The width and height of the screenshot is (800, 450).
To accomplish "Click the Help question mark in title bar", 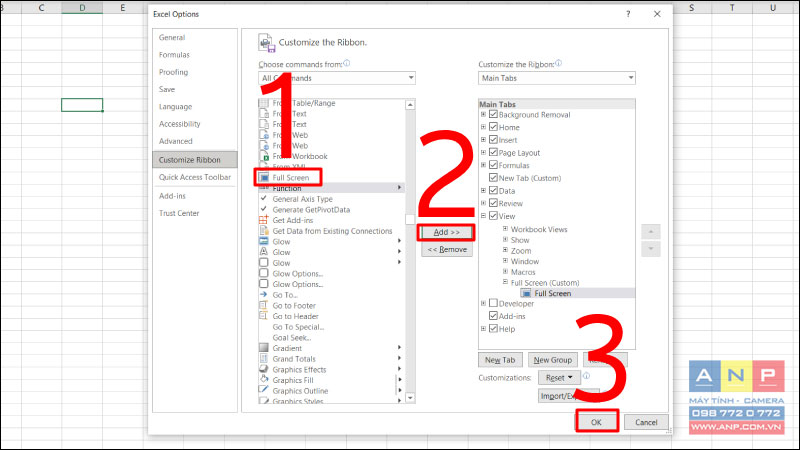I will coord(628,14).
